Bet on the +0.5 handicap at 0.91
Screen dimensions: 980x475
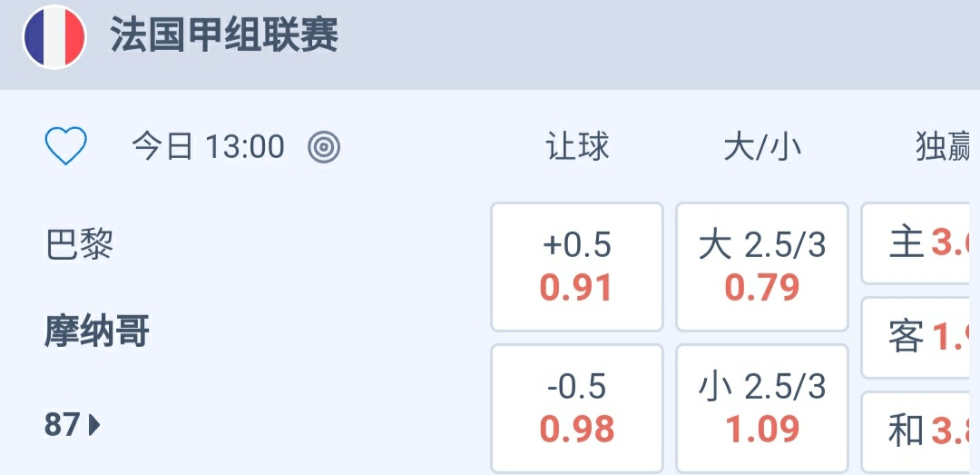[577, 267]
